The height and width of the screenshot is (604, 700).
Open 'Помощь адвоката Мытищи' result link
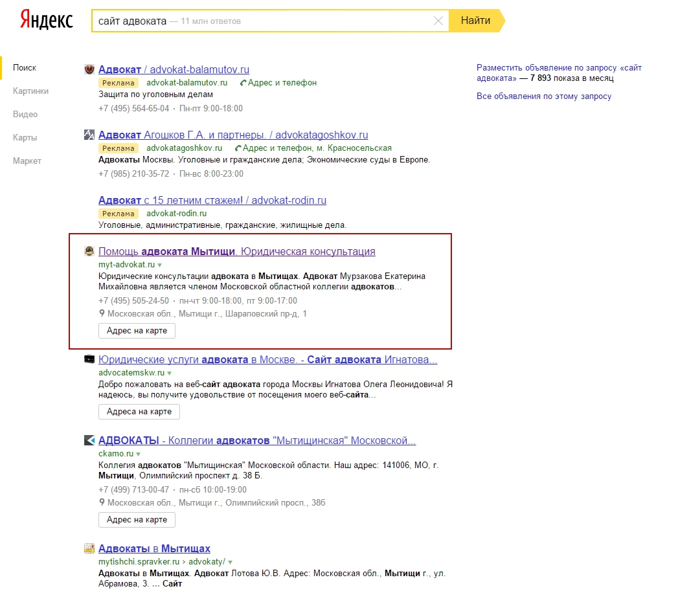click(236, 251)
